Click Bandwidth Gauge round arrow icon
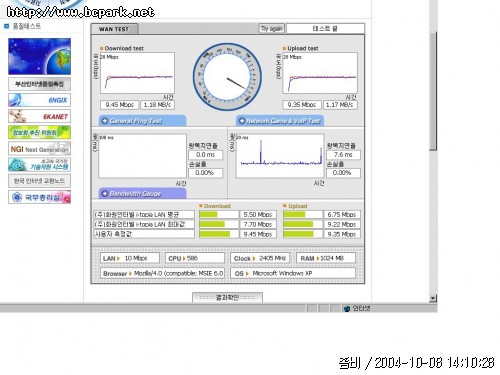Viewport: 500px width, 375px height. point(105,193)
